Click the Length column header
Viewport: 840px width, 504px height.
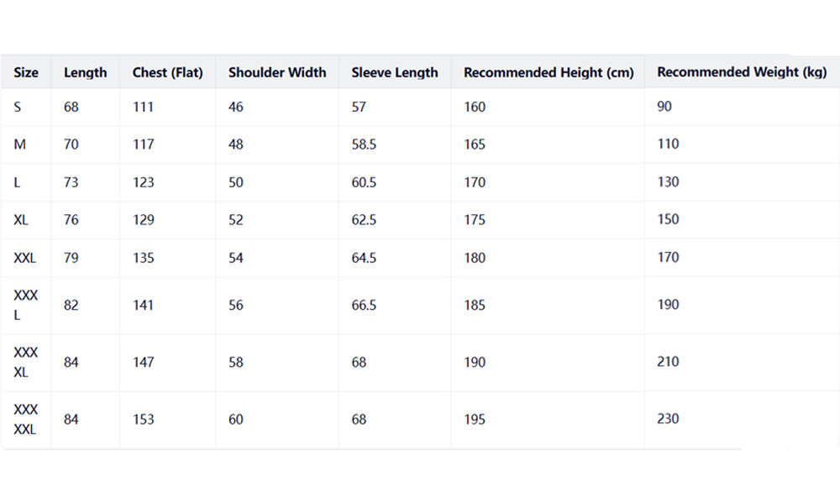pos(85,72)
